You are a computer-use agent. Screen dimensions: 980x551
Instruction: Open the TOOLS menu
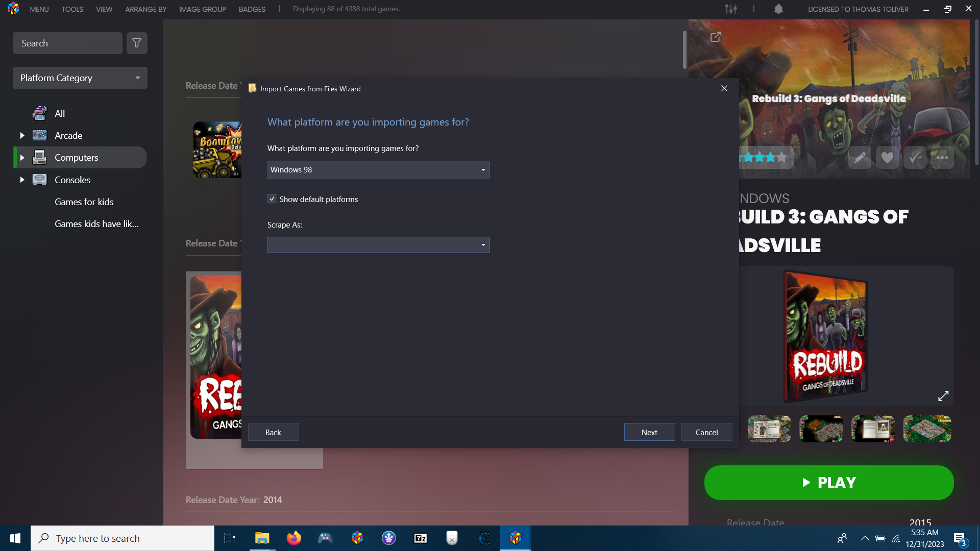(x=72, y=9)
